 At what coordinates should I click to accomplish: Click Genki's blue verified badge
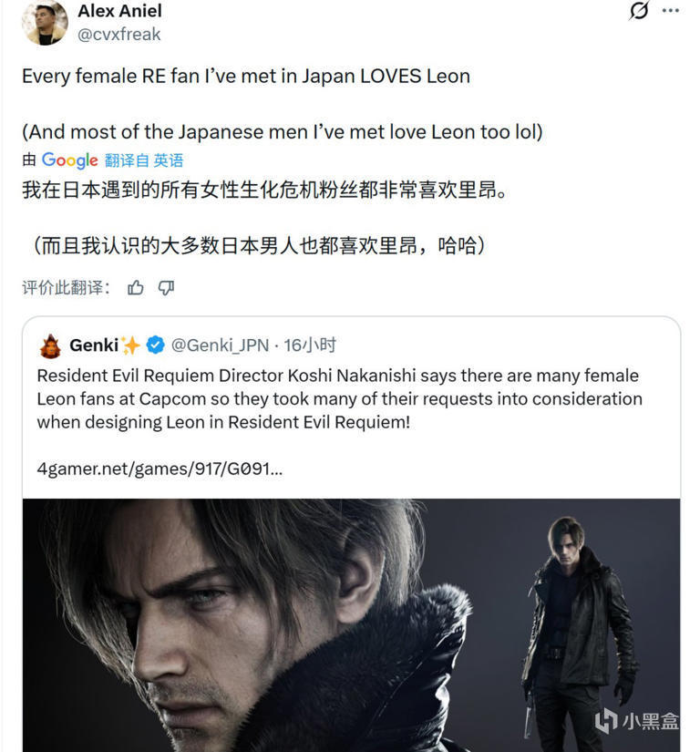pyautogui.click(x=155, y=345)
